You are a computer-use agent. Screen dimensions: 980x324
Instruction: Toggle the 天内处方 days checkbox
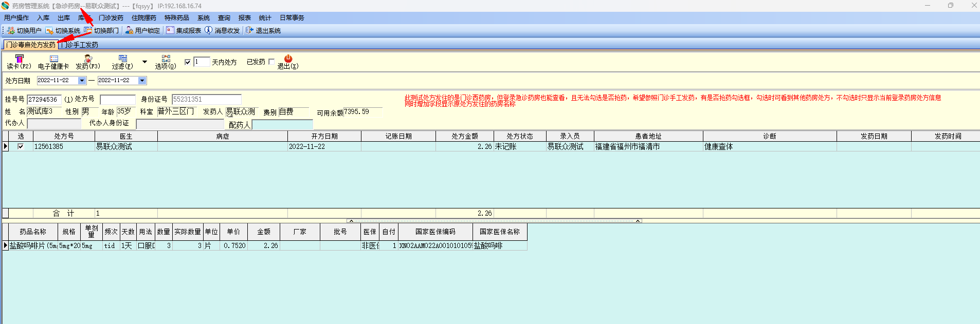pos(188,62)
